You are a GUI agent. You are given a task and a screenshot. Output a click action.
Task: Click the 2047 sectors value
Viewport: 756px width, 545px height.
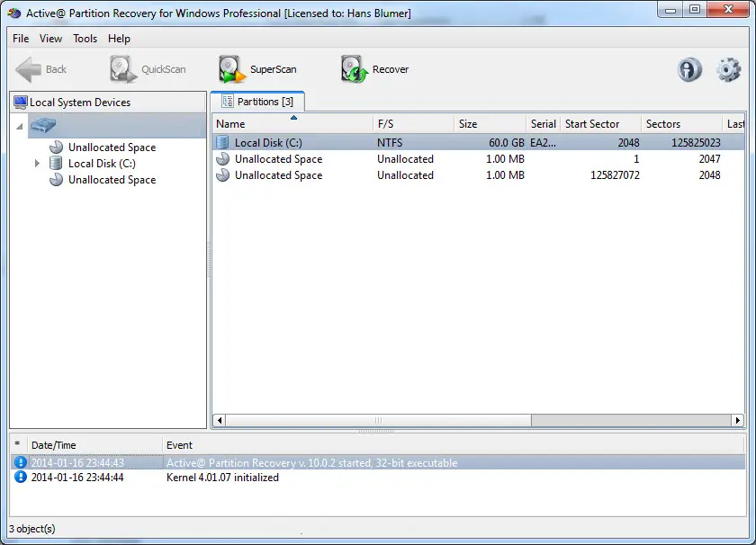tap(709, 159)
